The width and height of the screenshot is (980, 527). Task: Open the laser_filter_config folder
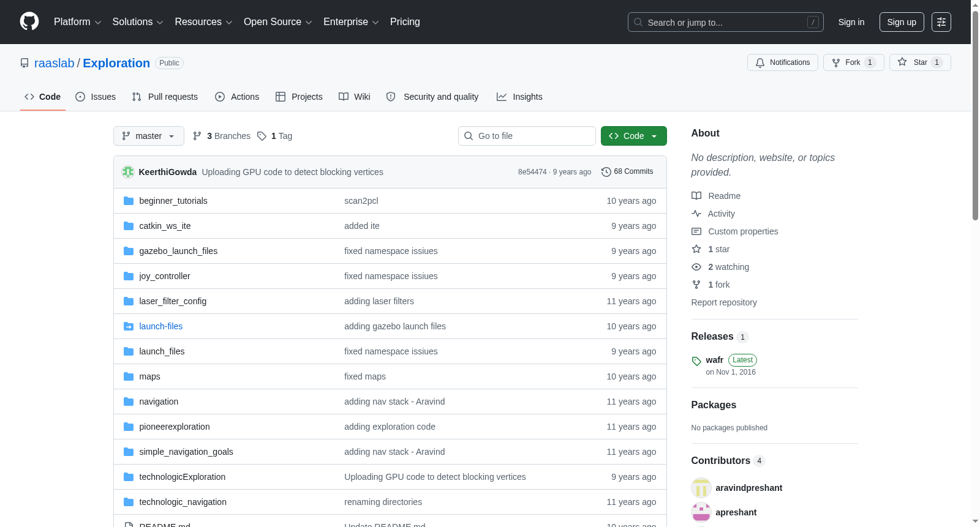173,301
